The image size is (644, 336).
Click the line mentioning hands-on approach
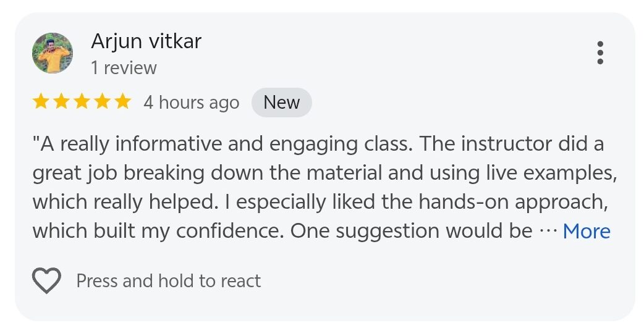click(318, 202)
